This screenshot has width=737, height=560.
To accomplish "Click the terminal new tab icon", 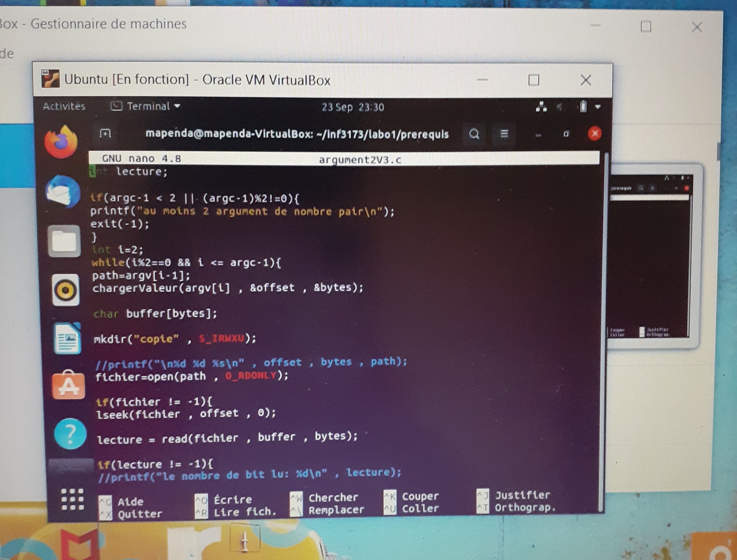I will [105, 134].
